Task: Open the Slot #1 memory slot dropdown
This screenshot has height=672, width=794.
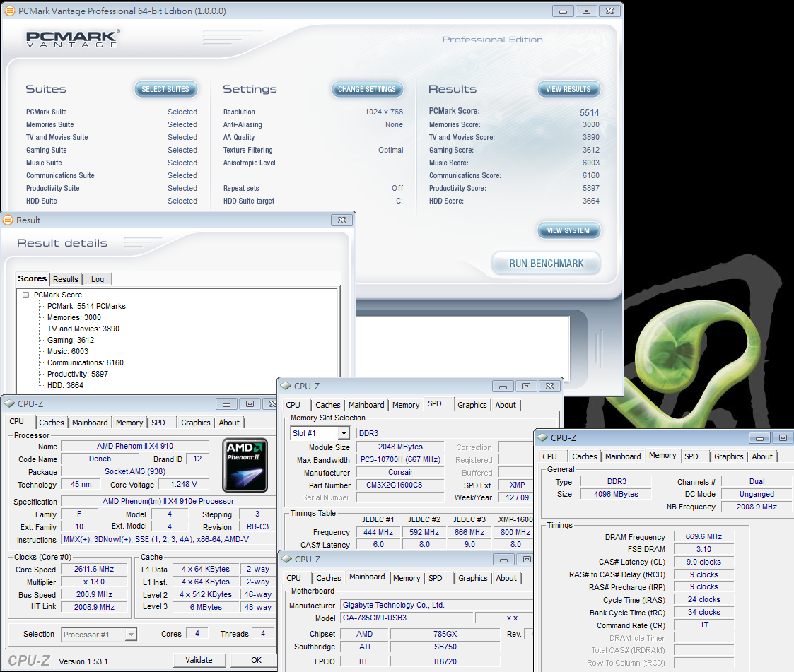Action: [x=344, y=433]
